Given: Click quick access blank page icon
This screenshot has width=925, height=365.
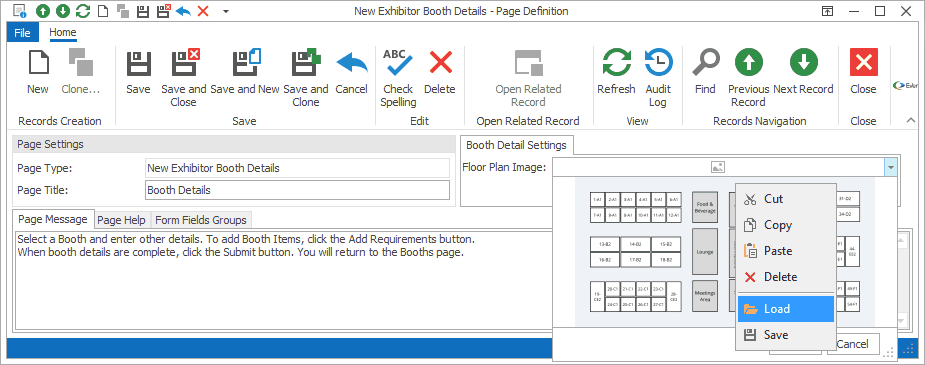Looking at the screenshot, I should [x=103, y=11].
